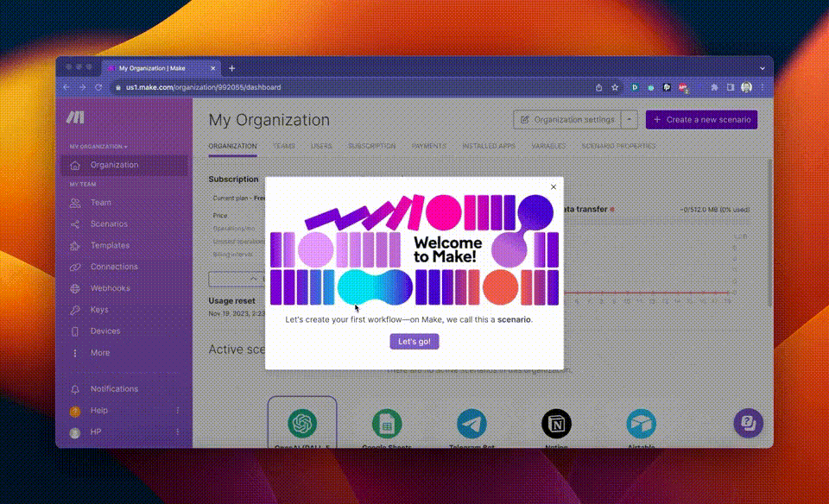Viewport: 829px width, 504px height.
Task: Reload the page
Action: [98, 87]
